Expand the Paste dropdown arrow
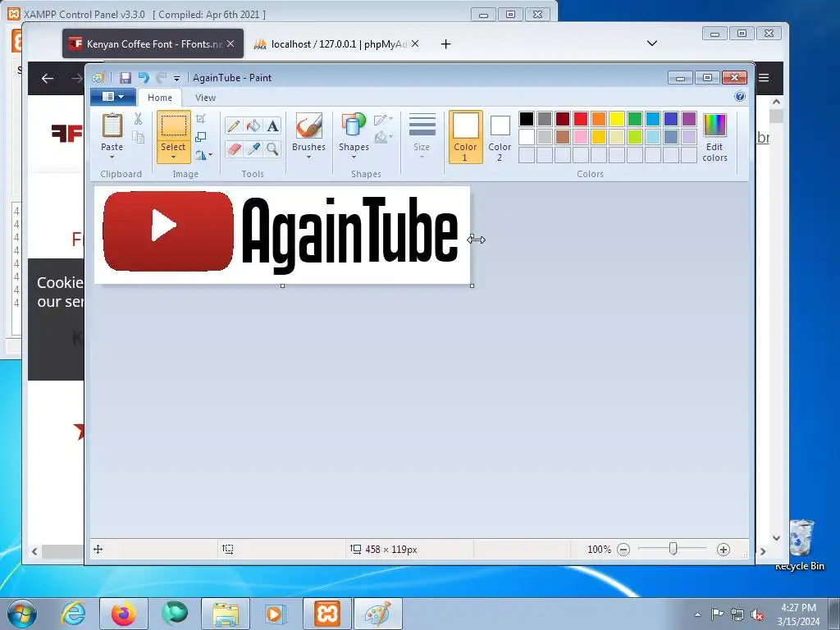 [x=112, y=157]
